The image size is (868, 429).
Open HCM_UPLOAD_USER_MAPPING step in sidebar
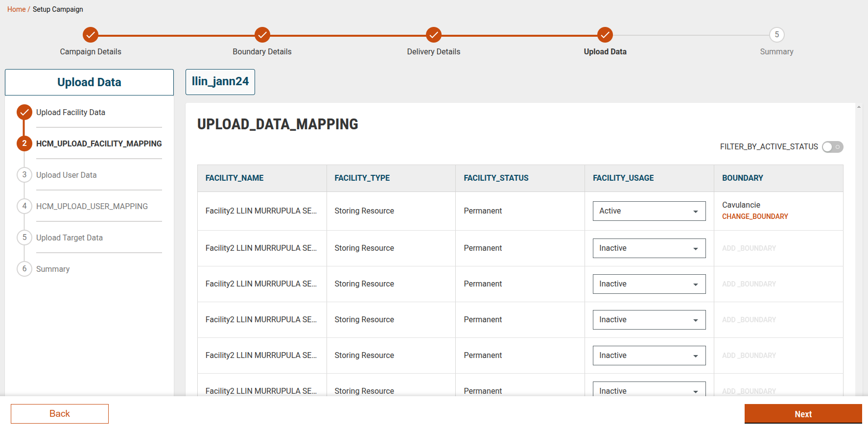(x=92, y=206)
